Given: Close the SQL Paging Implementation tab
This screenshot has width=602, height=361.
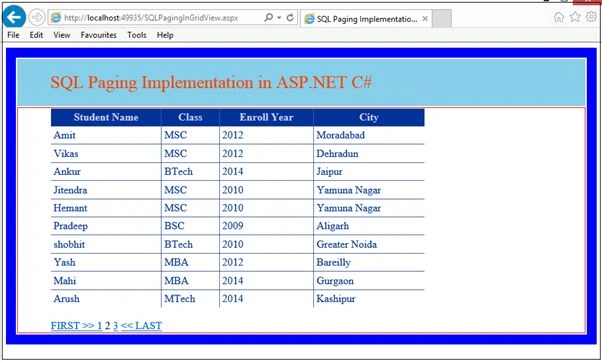Looking at the screenshot, I should [425, 18].
